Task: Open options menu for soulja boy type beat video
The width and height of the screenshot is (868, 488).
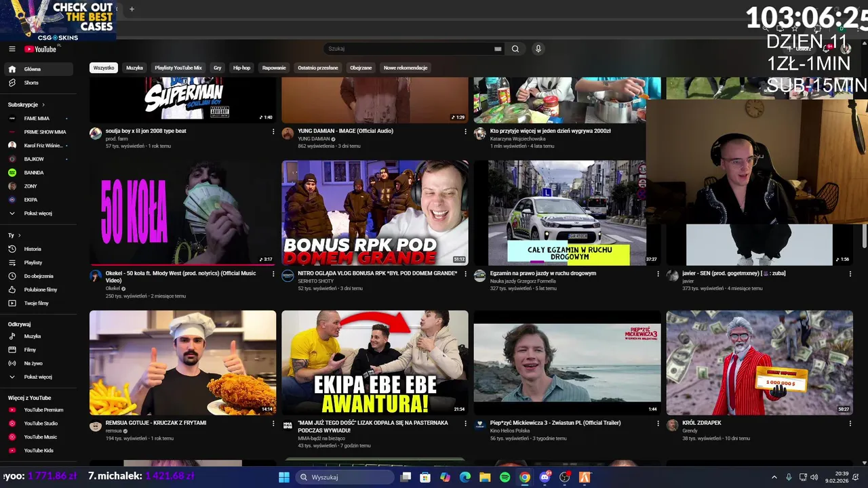Action: [273, 131]
